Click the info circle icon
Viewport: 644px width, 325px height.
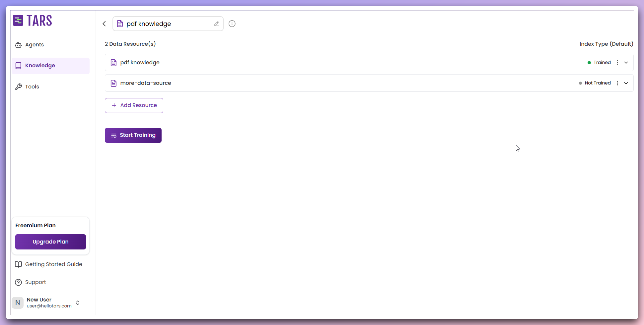coord(232,24)
